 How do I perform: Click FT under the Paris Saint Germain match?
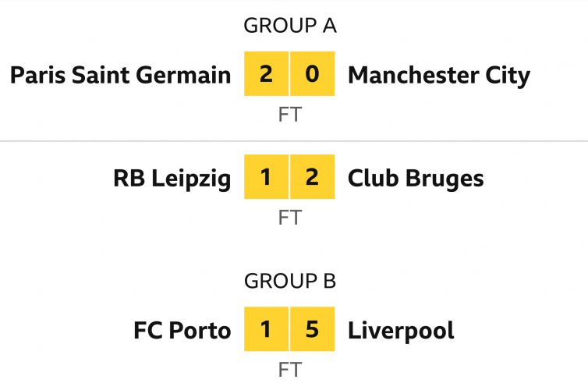pos(289,115)
